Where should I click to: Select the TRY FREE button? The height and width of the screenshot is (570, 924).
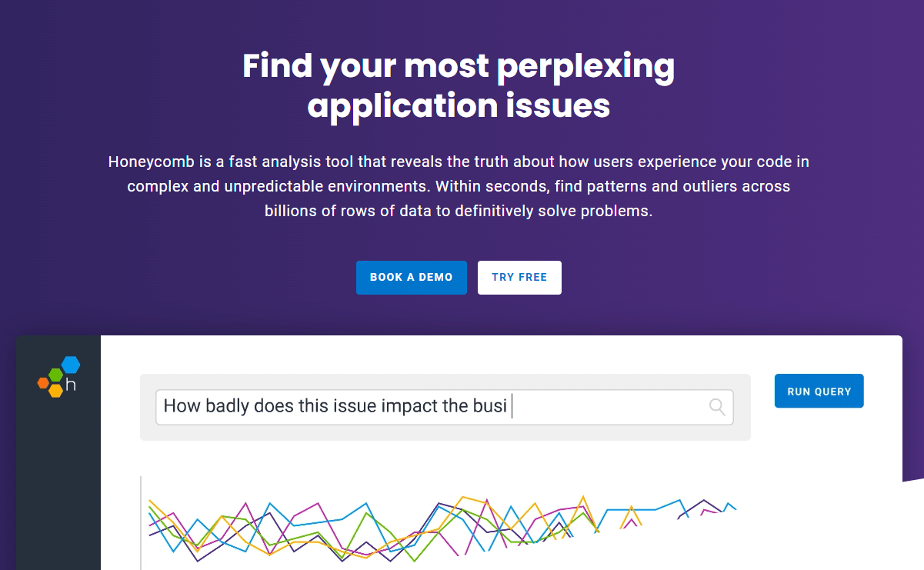519,278
